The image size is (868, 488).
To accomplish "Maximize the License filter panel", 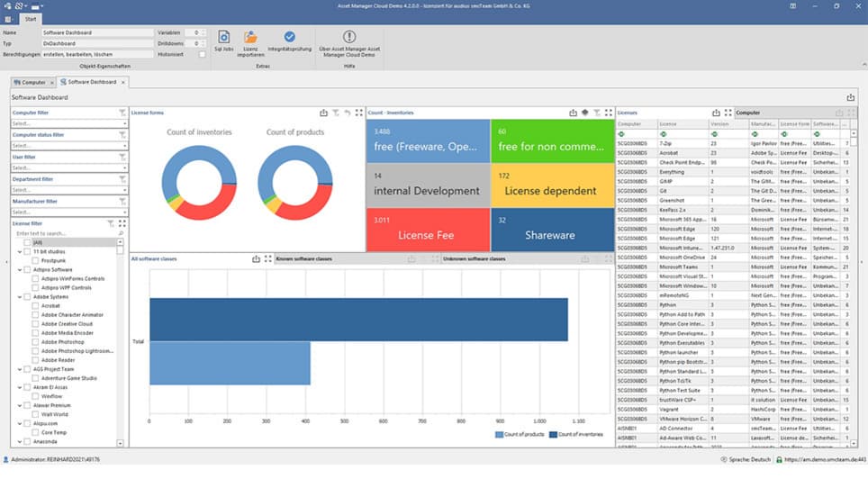I will tap(122, 223).
